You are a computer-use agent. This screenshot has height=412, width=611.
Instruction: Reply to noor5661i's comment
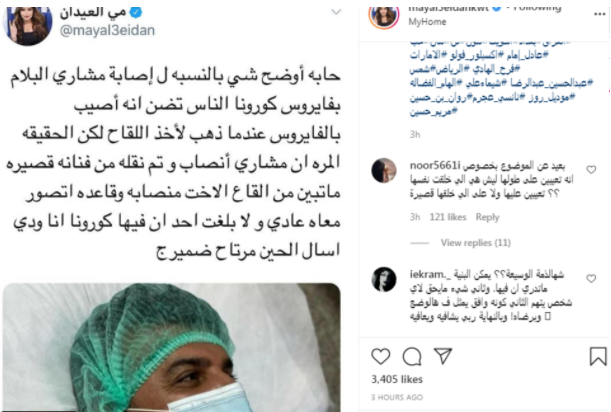[487, 217]
